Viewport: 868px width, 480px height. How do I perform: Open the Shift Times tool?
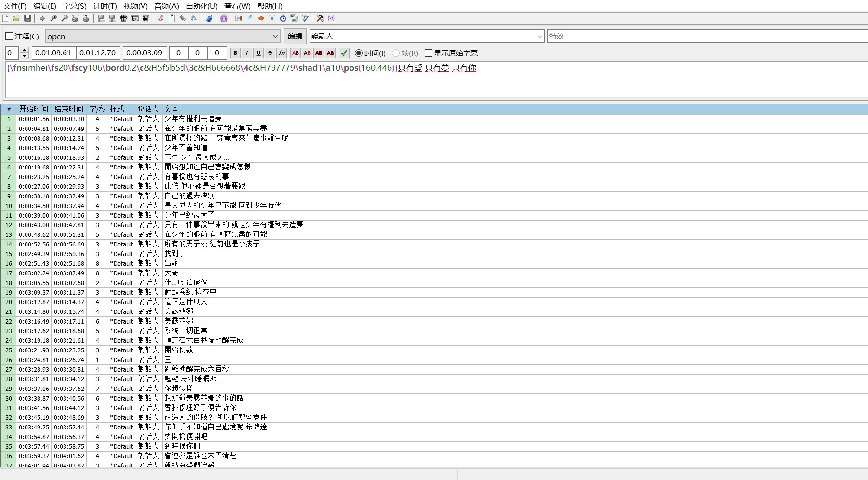(238, 18)
